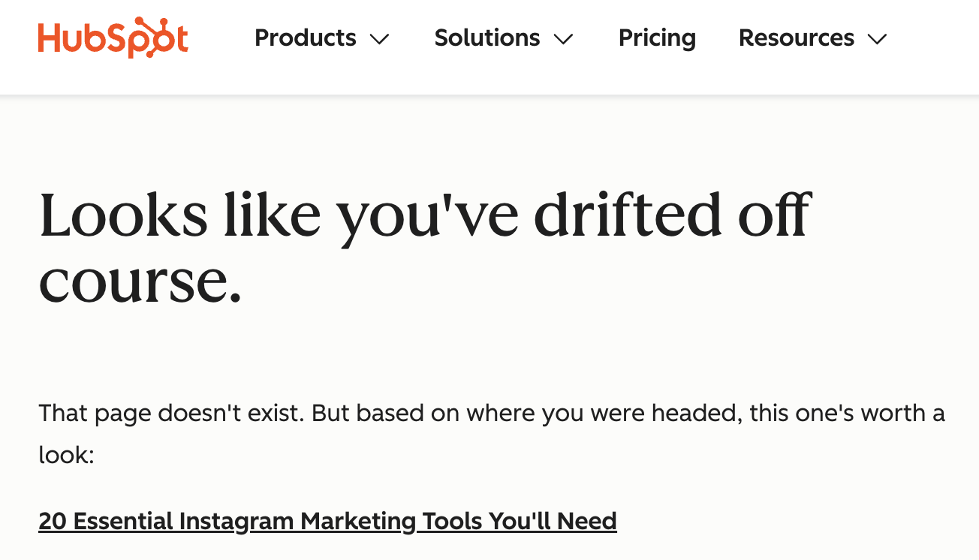Screen dimensions: 979x560
Task: Expand the chevron next to Resources
Action: coord(877,39)
